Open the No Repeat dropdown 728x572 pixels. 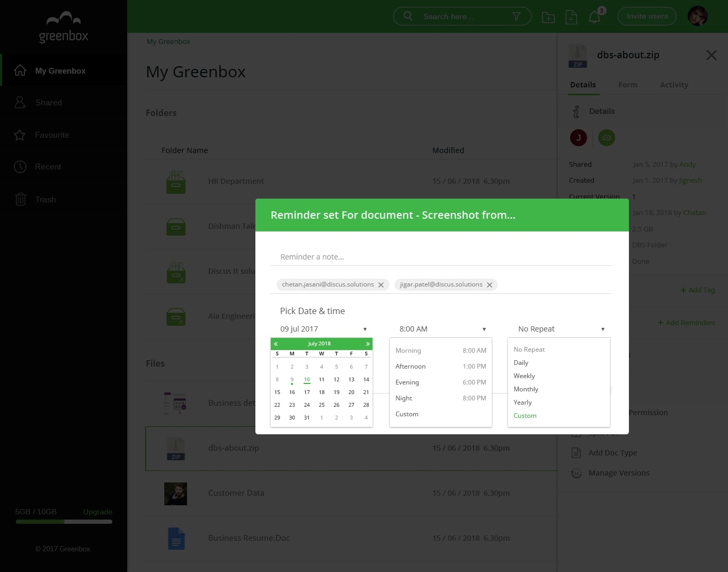[x=562, y=329]
